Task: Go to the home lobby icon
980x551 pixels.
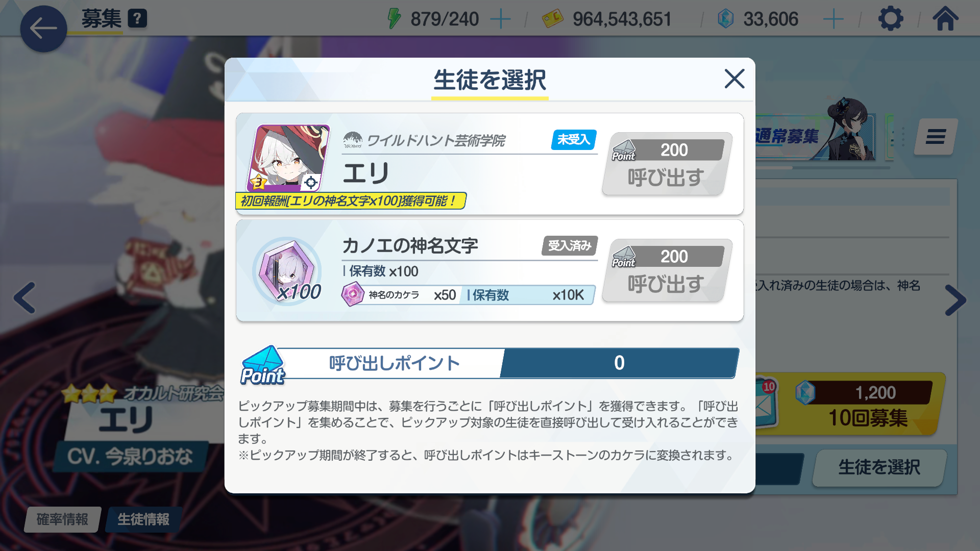Action: coord(945,19)
